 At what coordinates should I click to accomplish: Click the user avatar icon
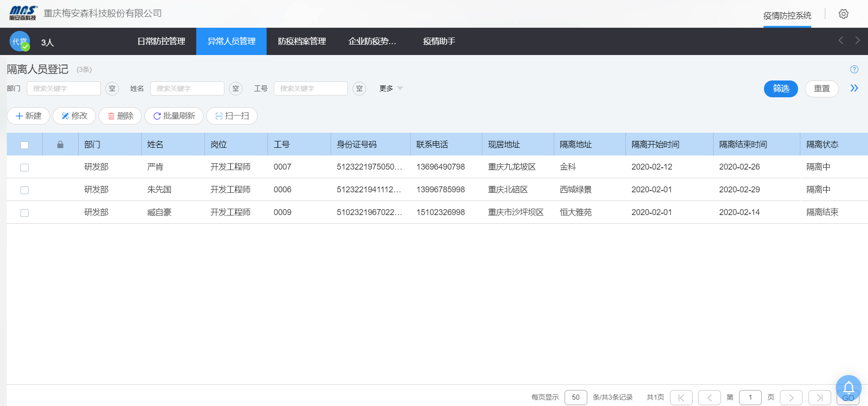[x=20, y=41]
